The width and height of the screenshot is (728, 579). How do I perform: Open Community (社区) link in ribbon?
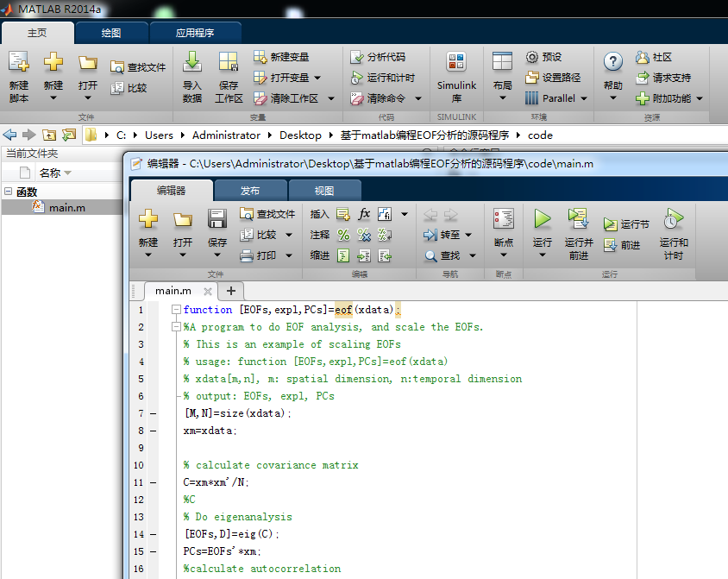(x=654, y=57)
